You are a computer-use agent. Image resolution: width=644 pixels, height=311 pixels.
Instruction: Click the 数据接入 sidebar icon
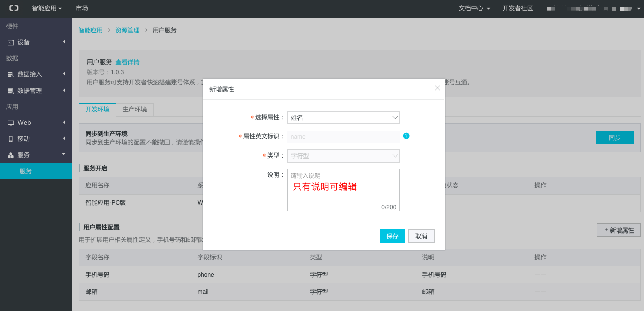point(11,74)
